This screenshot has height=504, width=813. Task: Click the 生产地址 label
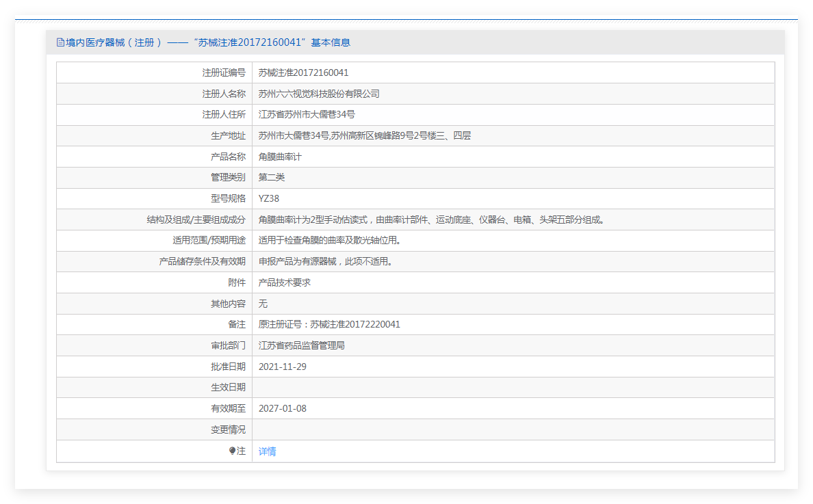[x=228, y=135]
